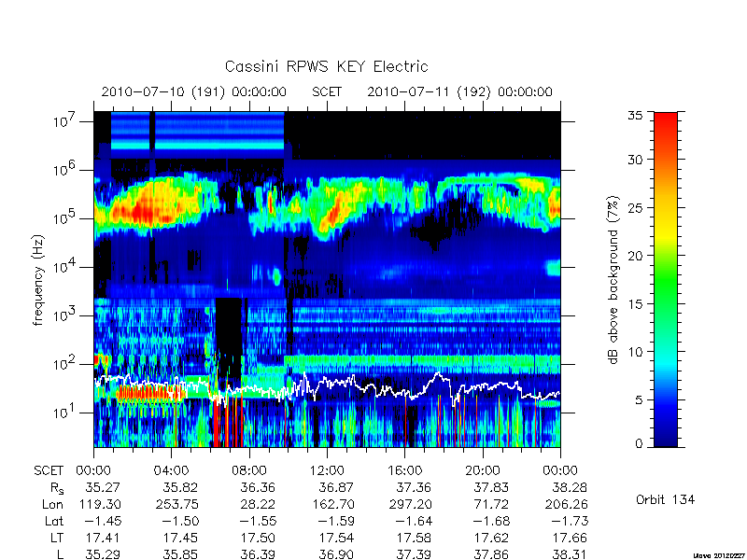Click the '08:00' time tick label
The image size is (747, 560).
(x=249, y=470)
